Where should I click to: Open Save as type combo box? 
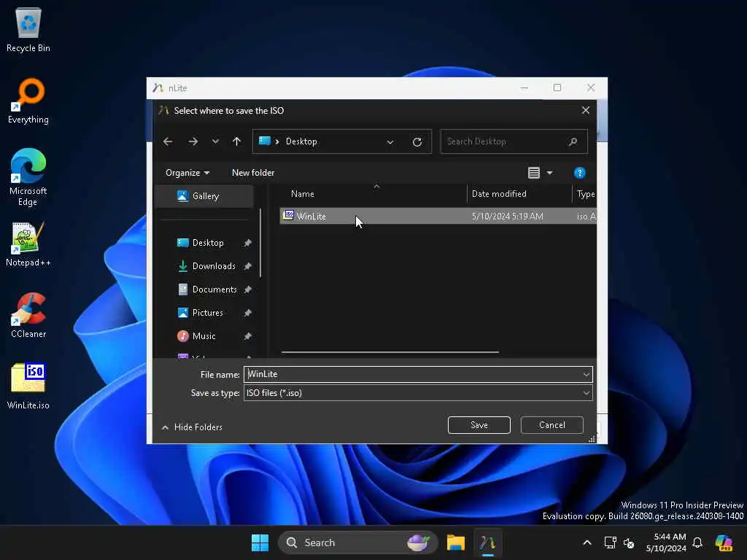[418, 393]
